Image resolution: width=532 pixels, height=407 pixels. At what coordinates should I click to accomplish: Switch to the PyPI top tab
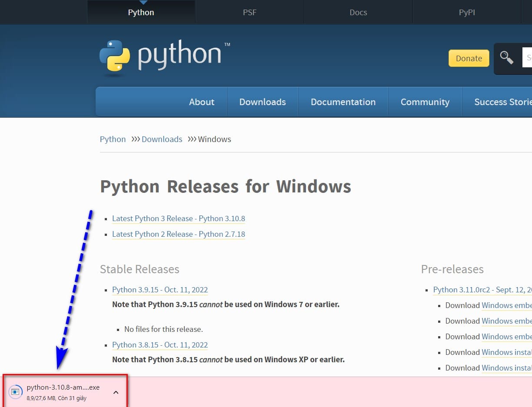click(467, 12)
